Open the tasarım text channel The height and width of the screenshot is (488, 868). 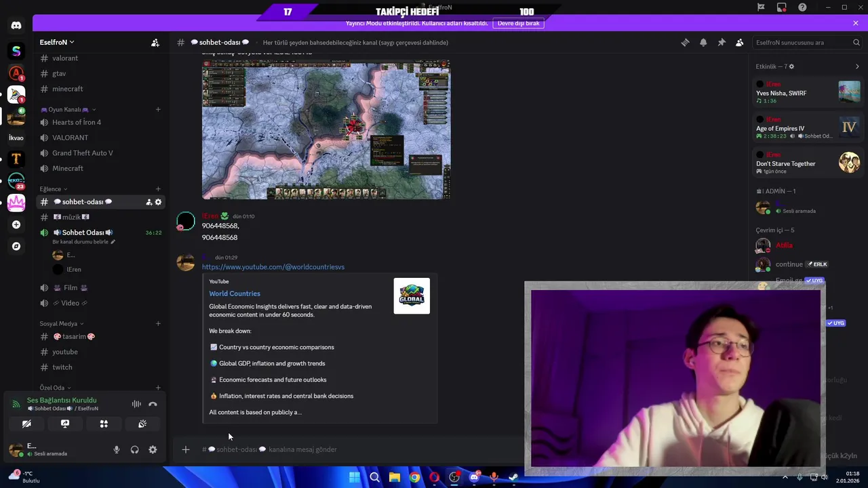[100, 336]
